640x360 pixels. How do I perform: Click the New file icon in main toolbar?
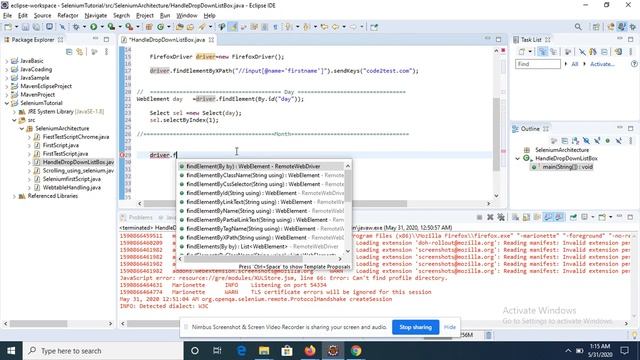8,27
